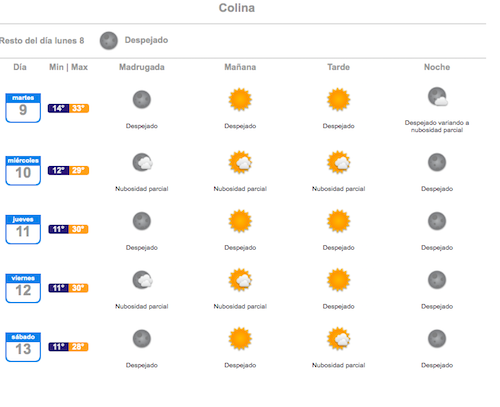Click the Colina title
Viewport: 500px width, 407px height.
237,8
